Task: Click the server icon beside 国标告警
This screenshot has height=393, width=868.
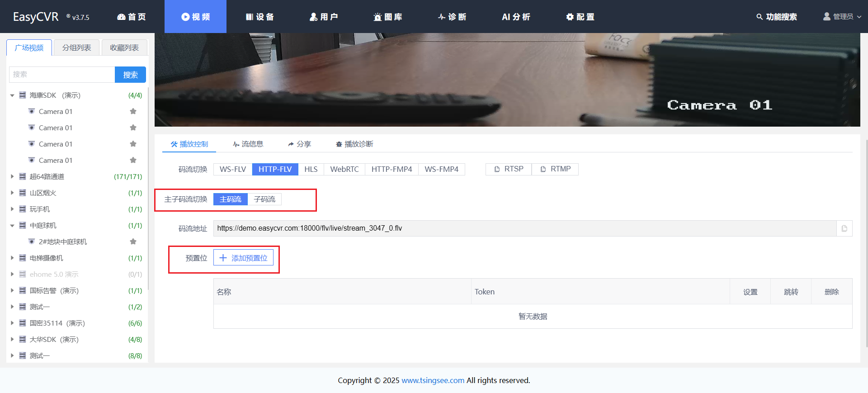Action: 23,290
